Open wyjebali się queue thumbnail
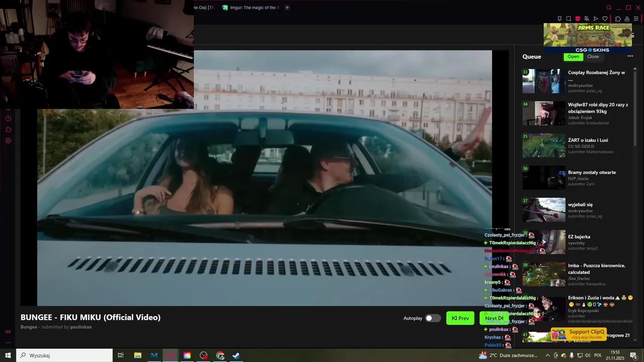This screenshot has height=362, width=644. 544,210
